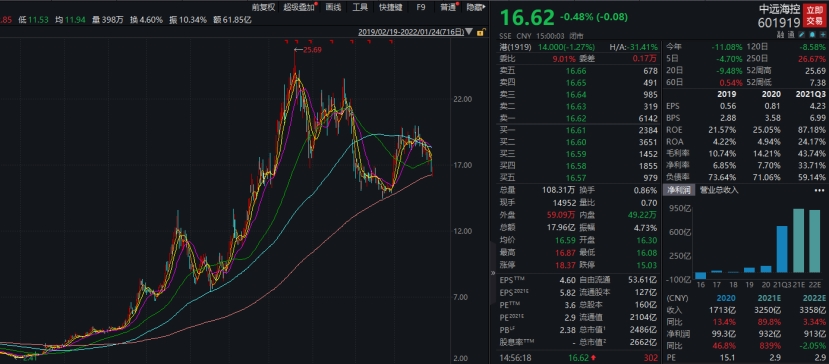Click the 前复权 adjustment button
829x364 pixels.
pos(263,7)
